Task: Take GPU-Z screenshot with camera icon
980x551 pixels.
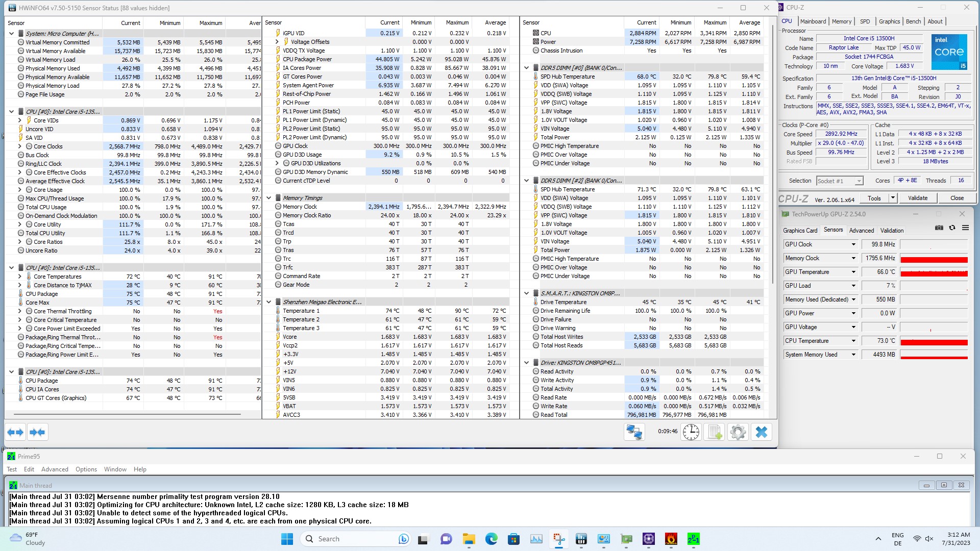Action: click(939, 228)
